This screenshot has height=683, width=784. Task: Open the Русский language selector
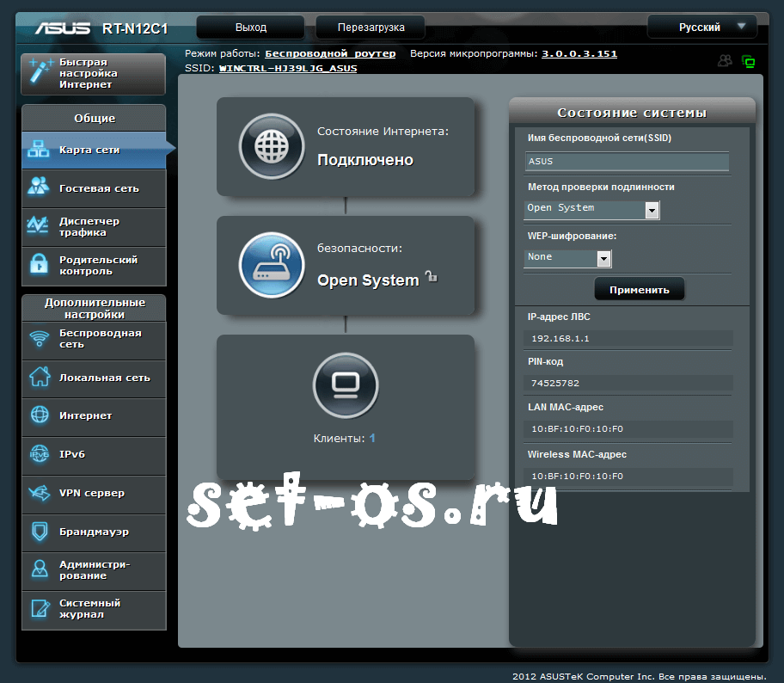pos(701,28)
